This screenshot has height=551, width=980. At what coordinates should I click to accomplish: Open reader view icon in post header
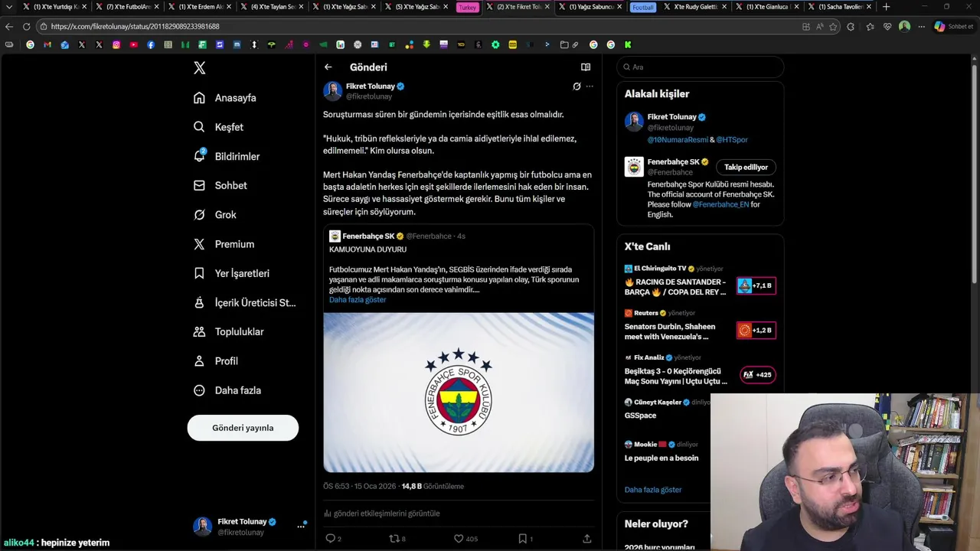(586, 67)
